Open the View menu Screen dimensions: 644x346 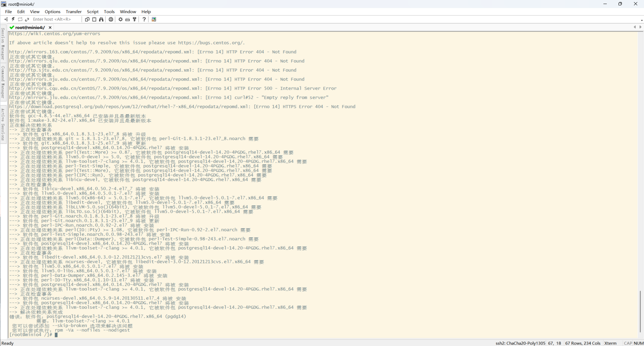tap(35, 12)
